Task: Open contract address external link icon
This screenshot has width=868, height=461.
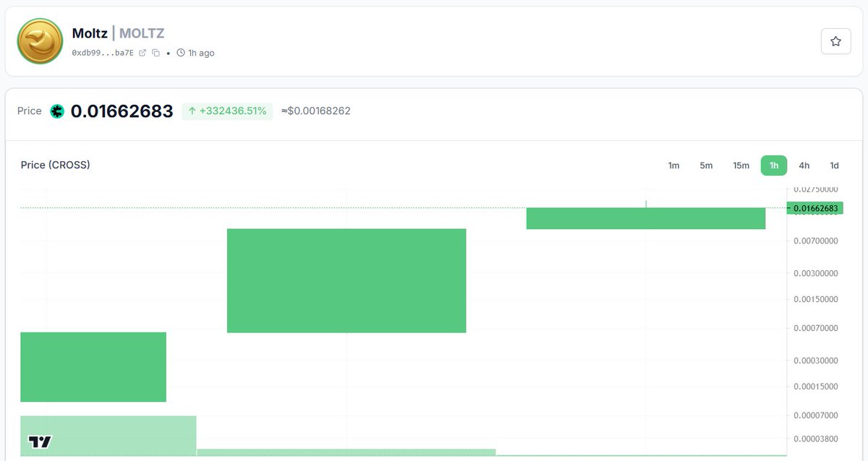Action: tap(142, 53)
